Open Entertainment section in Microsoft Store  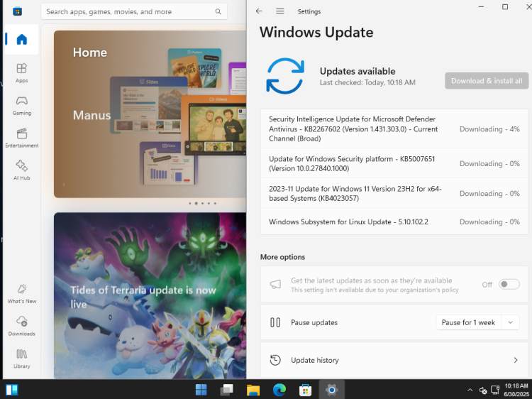pyautogui.click(x=22, y=138)
